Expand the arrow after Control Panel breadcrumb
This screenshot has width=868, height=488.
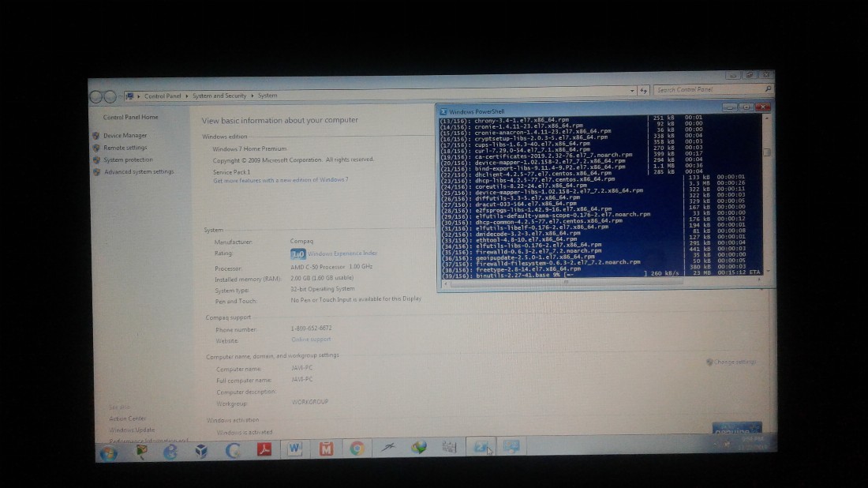(x=186, y=96)
